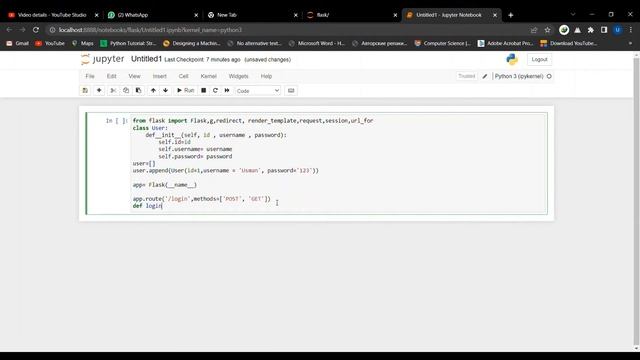Move the selected cell up

153,90
